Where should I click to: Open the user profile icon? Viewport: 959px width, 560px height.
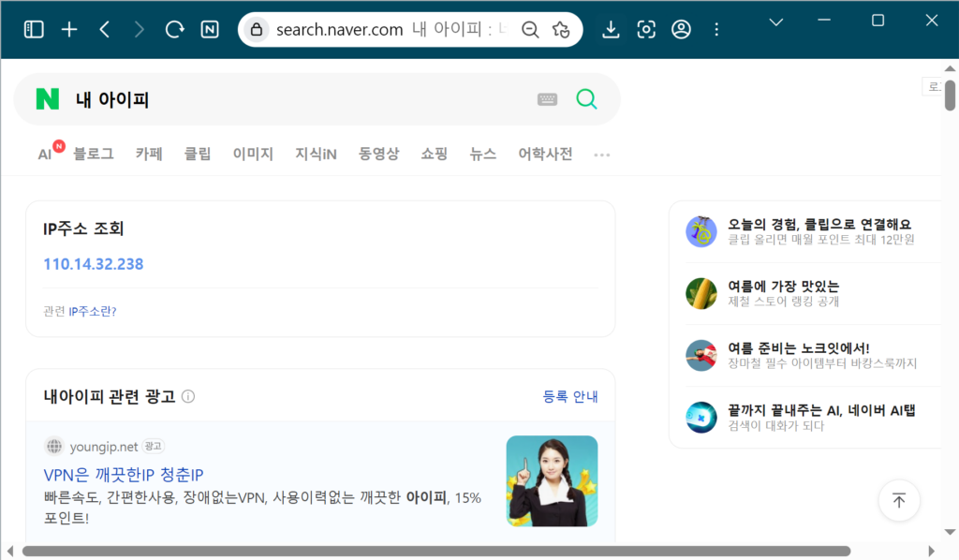point(681,29)
